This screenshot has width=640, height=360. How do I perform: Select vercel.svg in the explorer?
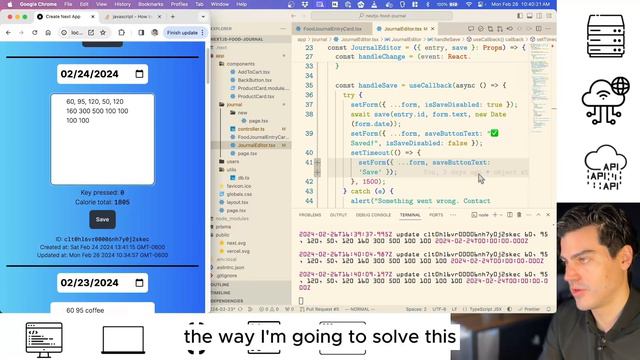click(x=238, y=251)
